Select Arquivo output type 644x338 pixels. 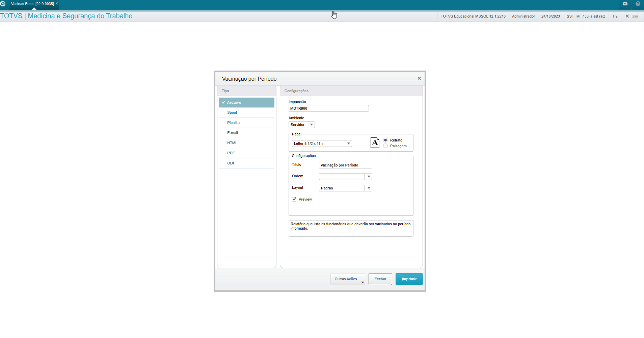247,102
